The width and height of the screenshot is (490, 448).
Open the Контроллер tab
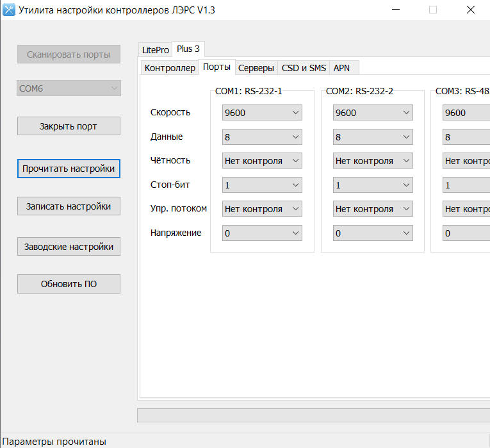pyautogui.click(x=170, y=68)
